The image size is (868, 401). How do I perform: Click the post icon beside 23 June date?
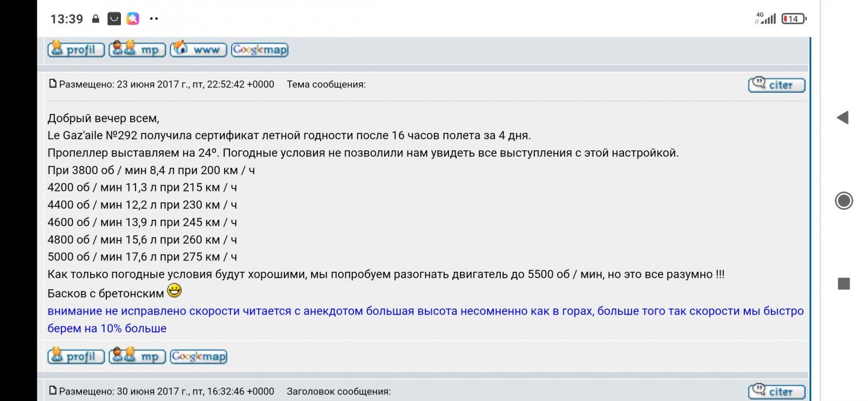pyautogui.click(x=53, y=84)
